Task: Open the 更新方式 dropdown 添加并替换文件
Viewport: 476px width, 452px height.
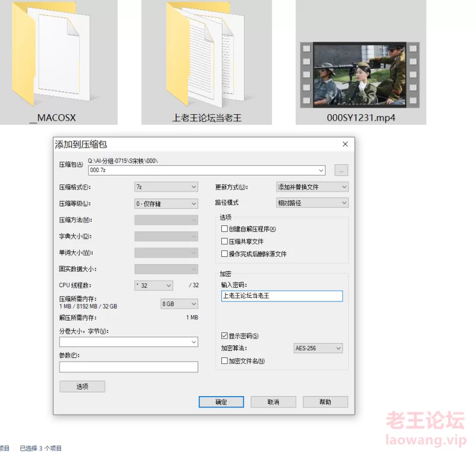Action: 312,187
